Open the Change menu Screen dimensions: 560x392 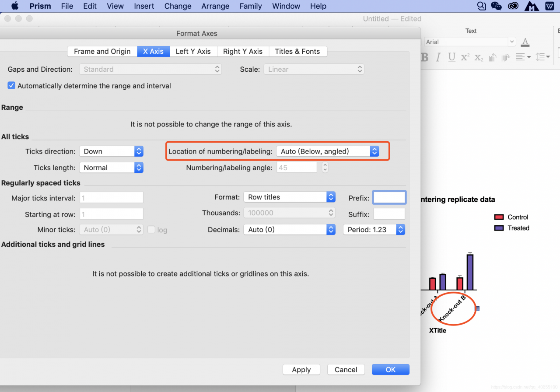178,6
